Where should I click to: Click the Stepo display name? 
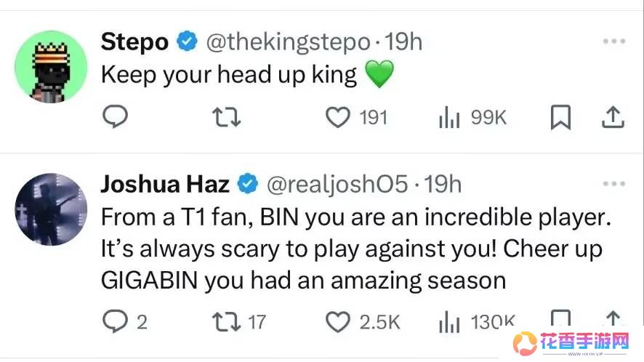135,42
